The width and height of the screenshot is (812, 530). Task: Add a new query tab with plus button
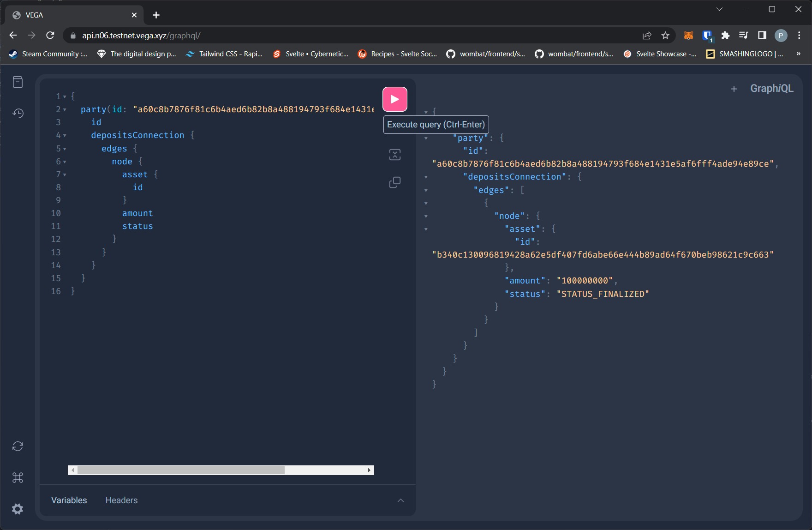(x=734, y=89)
